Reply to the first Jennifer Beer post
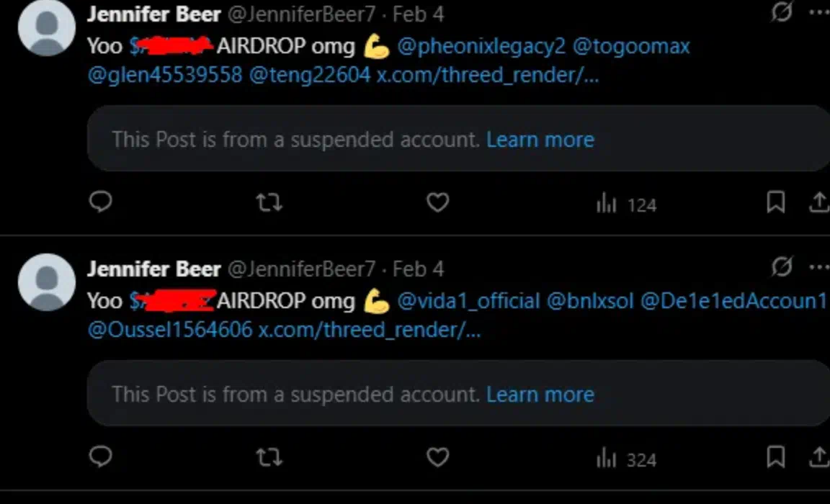Image resolution: width=830 pixels, height=504 pixels. point(101,202)
